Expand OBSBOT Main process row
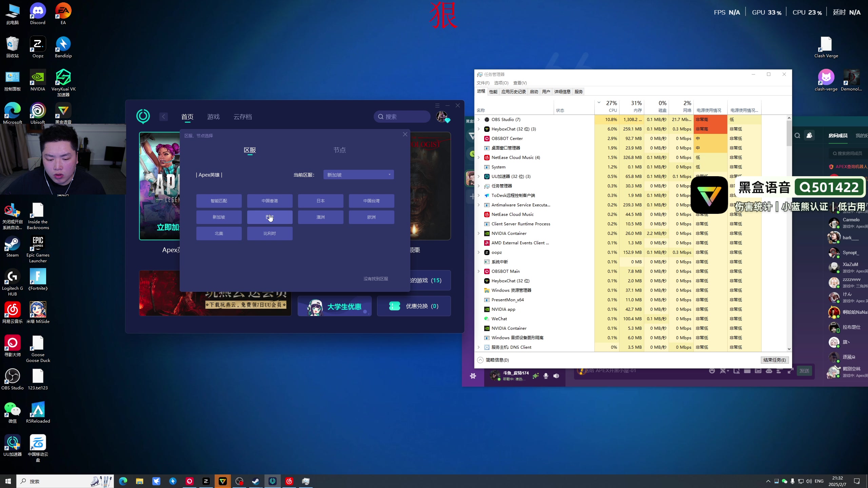868x488 pixels. [x=479, y=271]
